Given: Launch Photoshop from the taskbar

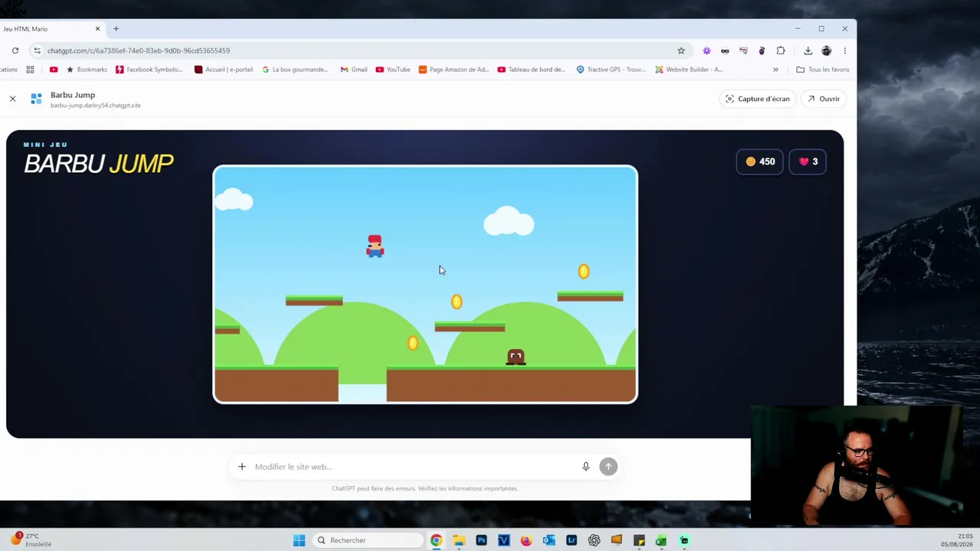Looking at the screenshot, I should (x=481, y=540).
